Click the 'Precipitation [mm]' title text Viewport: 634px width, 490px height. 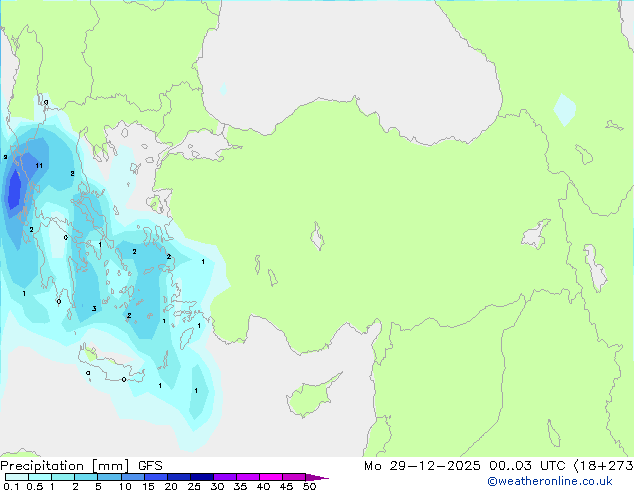(x=65, y=466)
